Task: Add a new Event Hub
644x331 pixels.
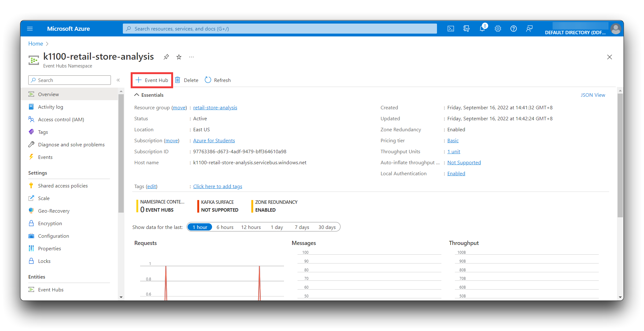Action: pos(152,80)
